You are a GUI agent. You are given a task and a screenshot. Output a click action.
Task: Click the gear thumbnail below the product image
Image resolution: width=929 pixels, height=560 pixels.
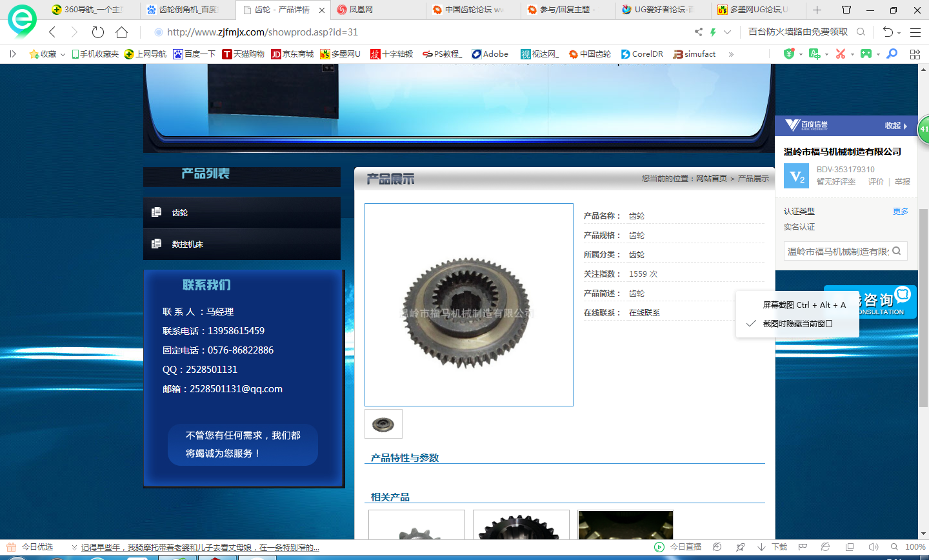pos(383,424)
